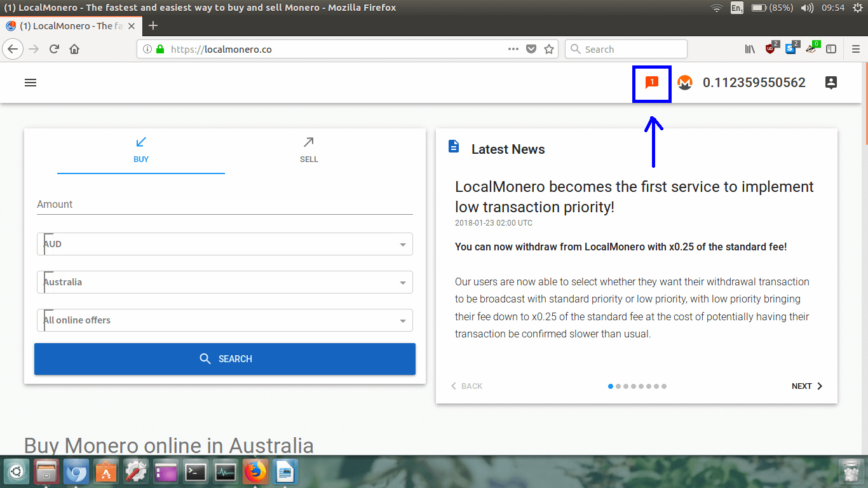Image resolution: width=868 pixels, height=488 pixels.
Task: Click the extension with green 0 badge
Action: (813, 48)
